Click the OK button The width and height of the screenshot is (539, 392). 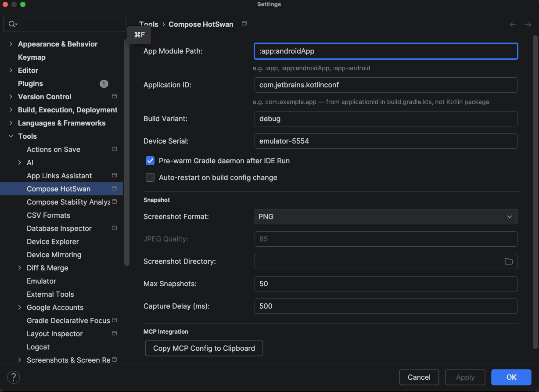(x=510, y=377)
